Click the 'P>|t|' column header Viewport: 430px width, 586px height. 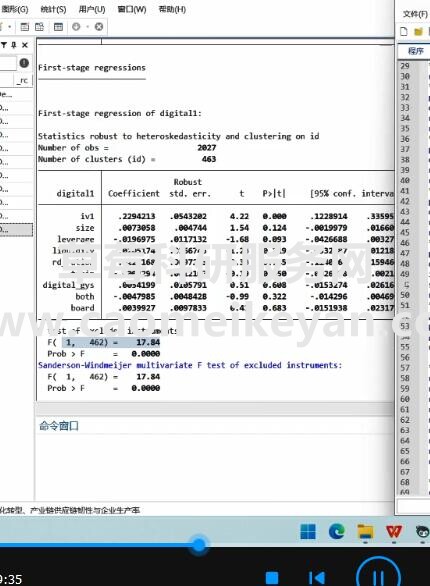coord(274,194)
